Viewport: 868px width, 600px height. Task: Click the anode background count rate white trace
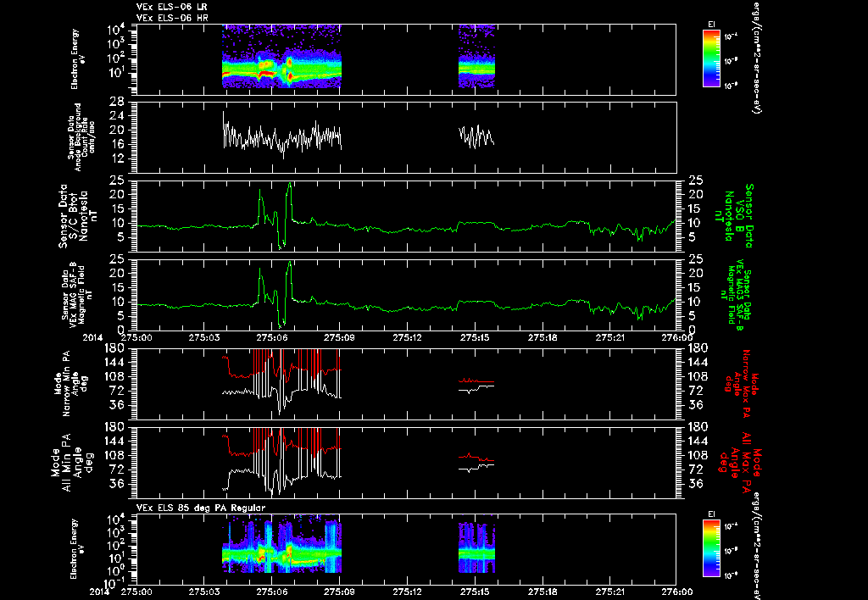click(x=282, y=136)
